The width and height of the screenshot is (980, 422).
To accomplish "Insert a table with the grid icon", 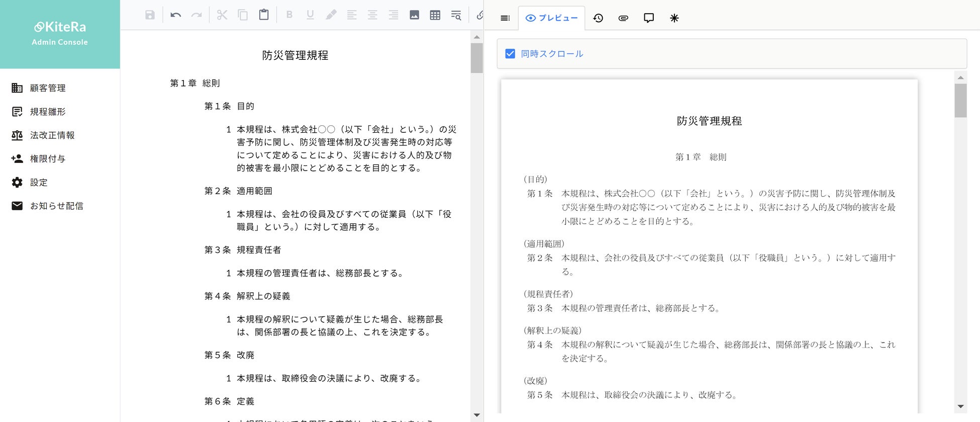I will click(435, 15).
